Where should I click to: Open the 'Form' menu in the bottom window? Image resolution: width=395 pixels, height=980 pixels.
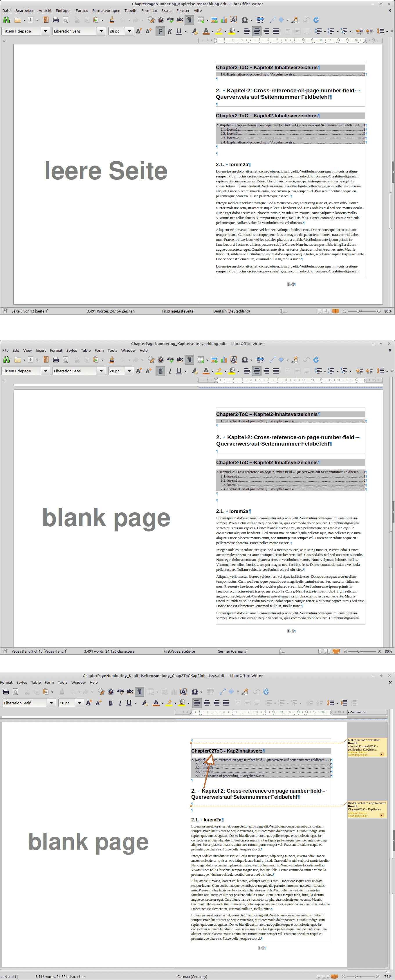49,683
